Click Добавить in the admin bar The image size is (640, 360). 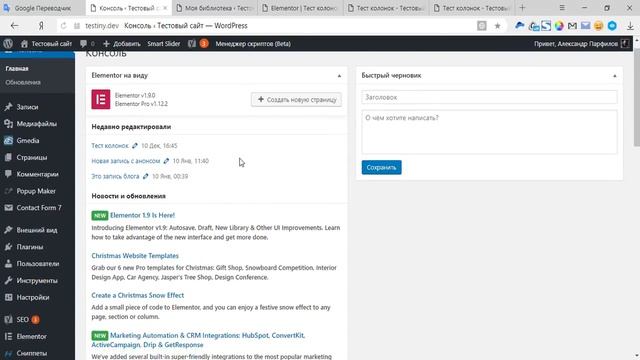pyautogui.click(x=122, y=44)
